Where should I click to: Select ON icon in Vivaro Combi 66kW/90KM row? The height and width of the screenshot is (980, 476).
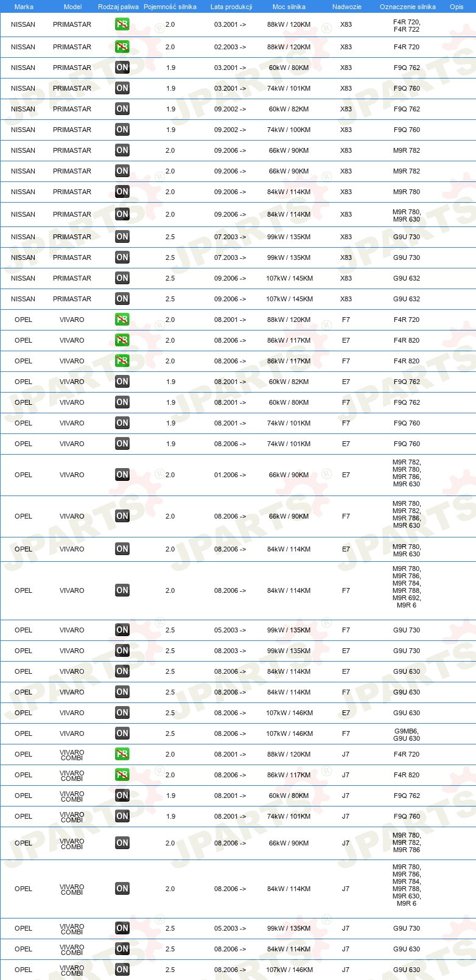click(122, 843)
